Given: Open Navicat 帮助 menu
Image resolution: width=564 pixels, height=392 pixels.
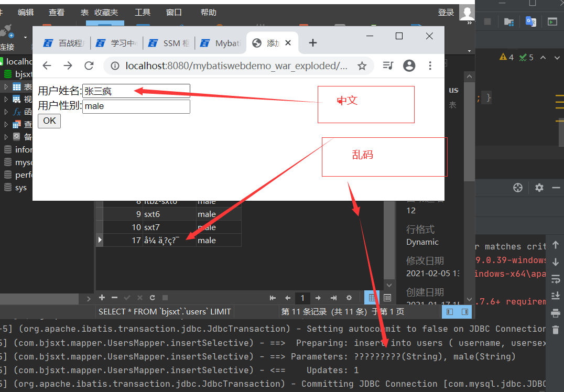Looking at the screenshot, I should pos(208,12).
